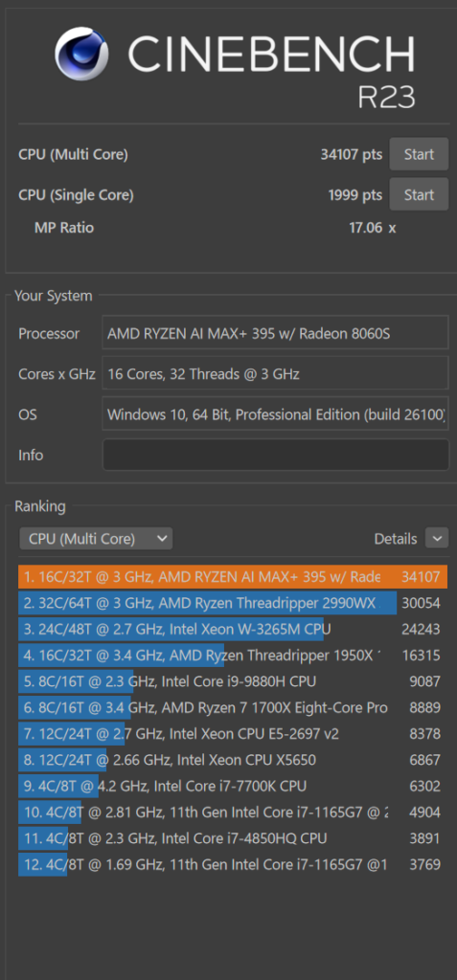Select the Intel Core i9-9880H ranking row

233,681
